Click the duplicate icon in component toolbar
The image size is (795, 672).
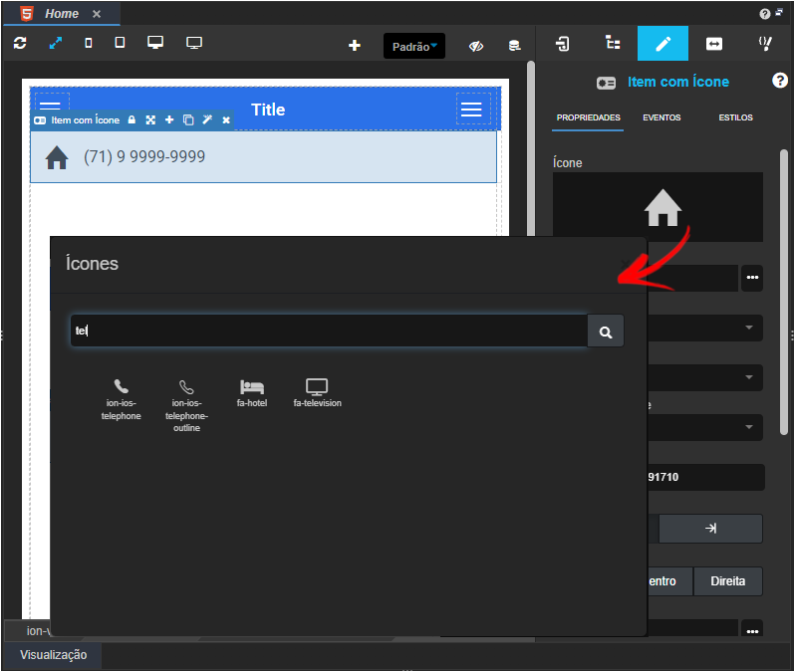188,120
